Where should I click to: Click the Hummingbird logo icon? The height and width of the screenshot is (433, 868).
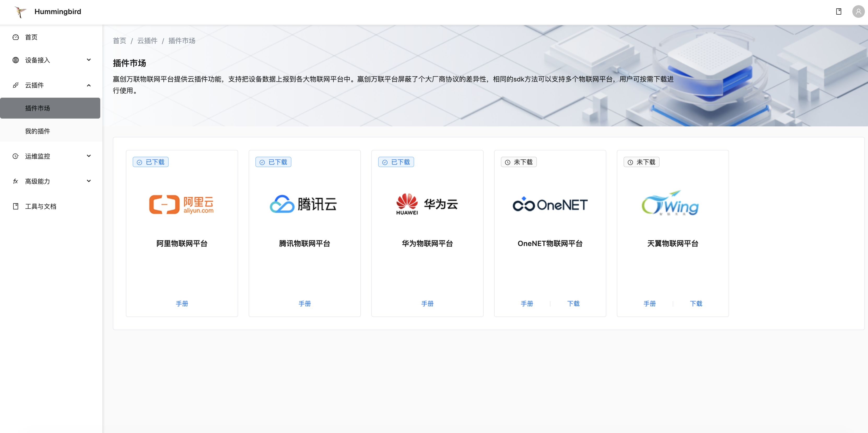20,12
